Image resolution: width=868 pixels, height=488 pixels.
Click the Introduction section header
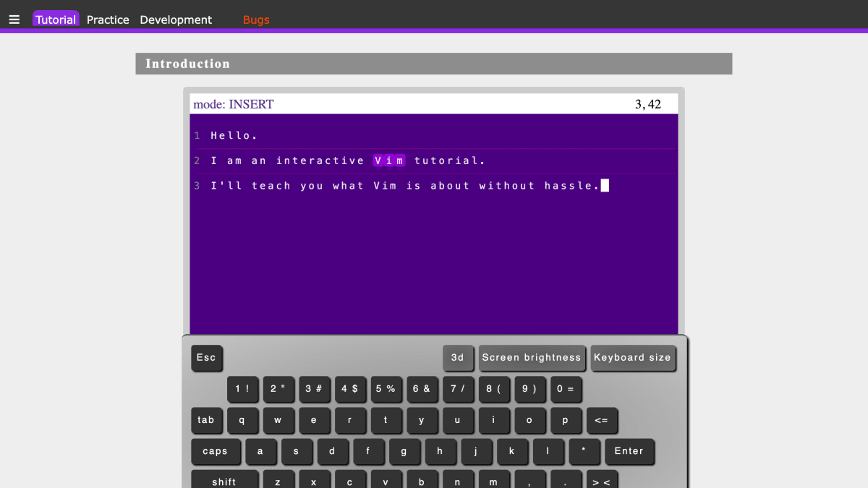coord(434,64)
